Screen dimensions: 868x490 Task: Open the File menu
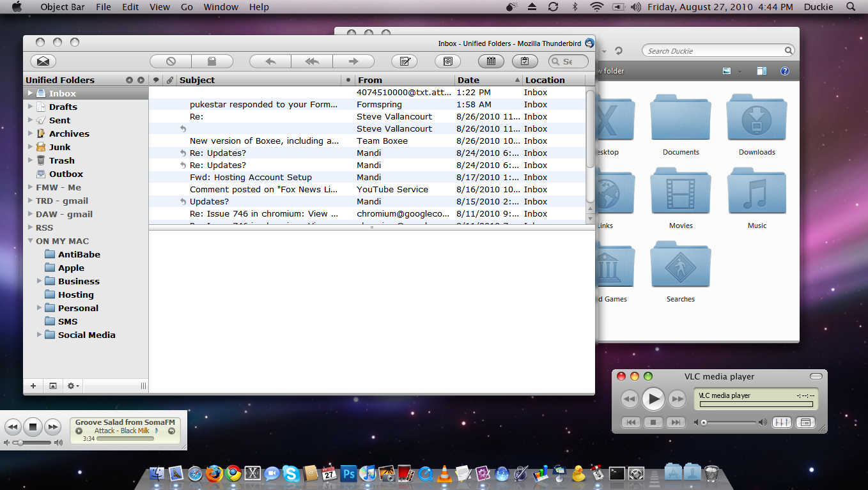(x=104, y=7)
